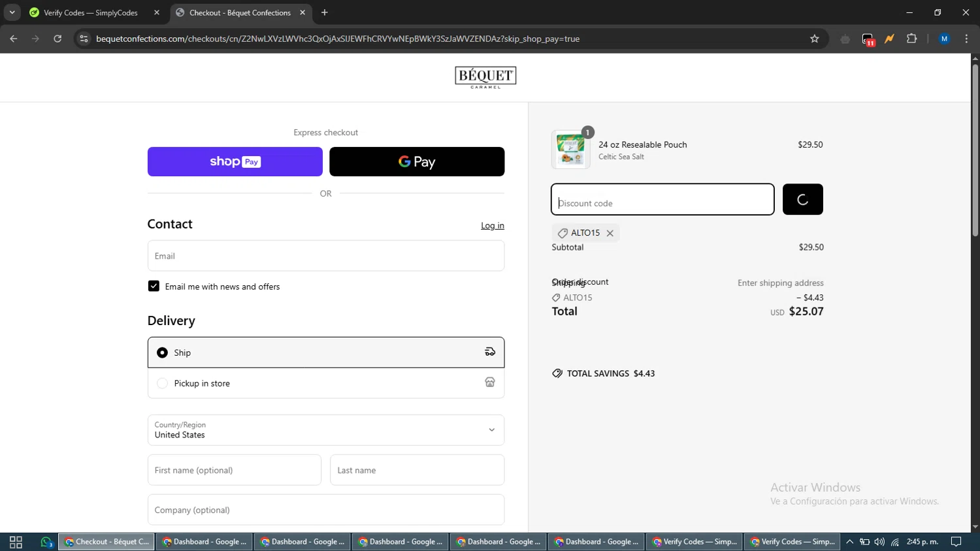Click the page vertical scrollbar thumb
980x551 pixels.
point(975,150)
